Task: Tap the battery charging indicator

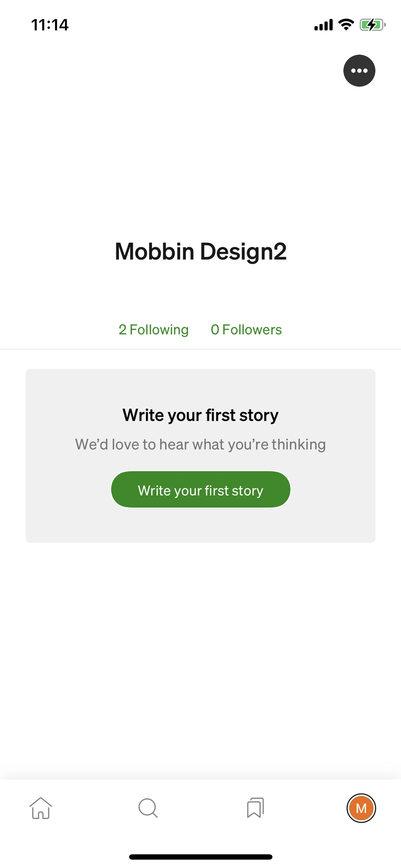Action: click(372, 25)
